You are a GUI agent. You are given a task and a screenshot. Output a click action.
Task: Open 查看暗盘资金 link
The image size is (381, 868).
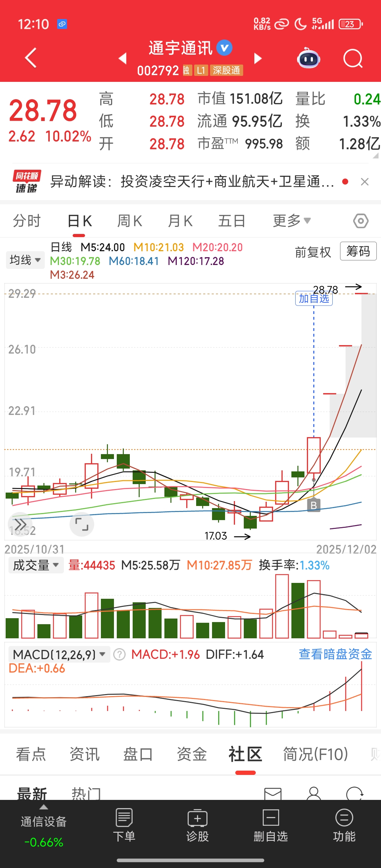pos(335,654)
